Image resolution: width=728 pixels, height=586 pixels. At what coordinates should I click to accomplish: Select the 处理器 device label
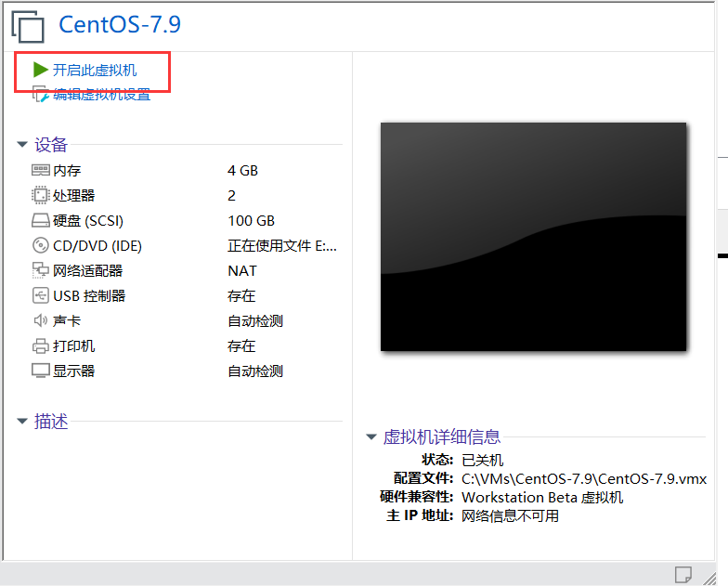[x=74, y=195]
